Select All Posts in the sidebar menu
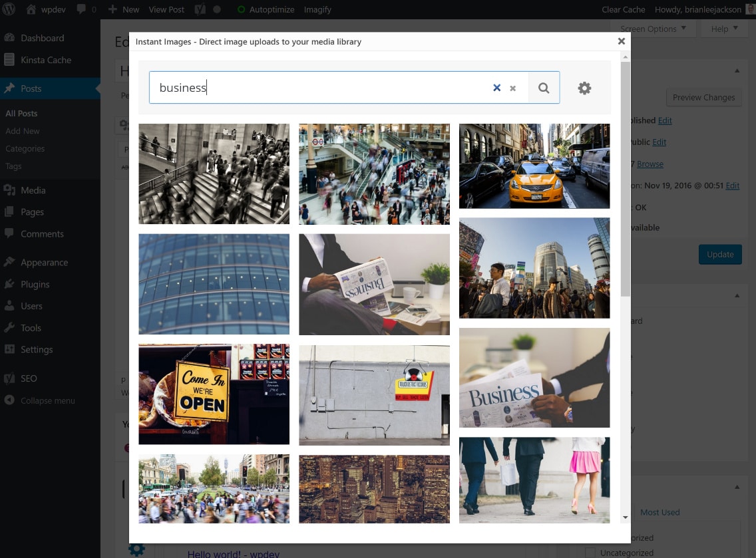 pyautogui.click(x=22, y=113)
